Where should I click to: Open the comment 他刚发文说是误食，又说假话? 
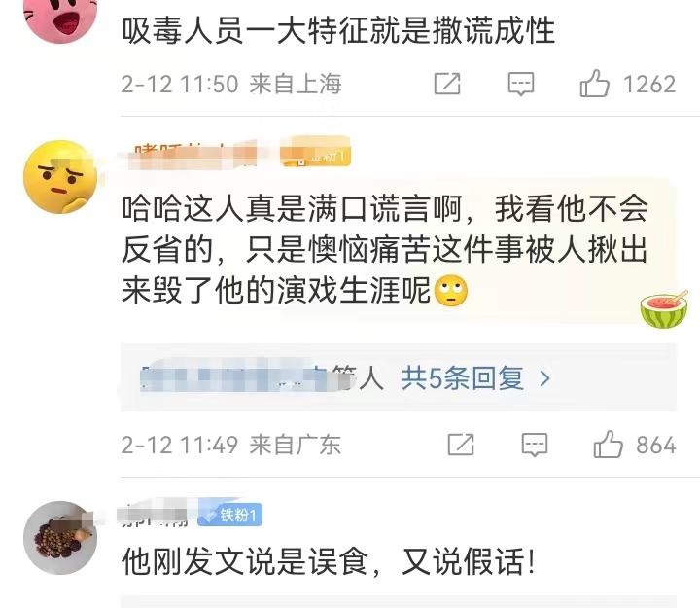pyautogui.click(x=329, y=561)
